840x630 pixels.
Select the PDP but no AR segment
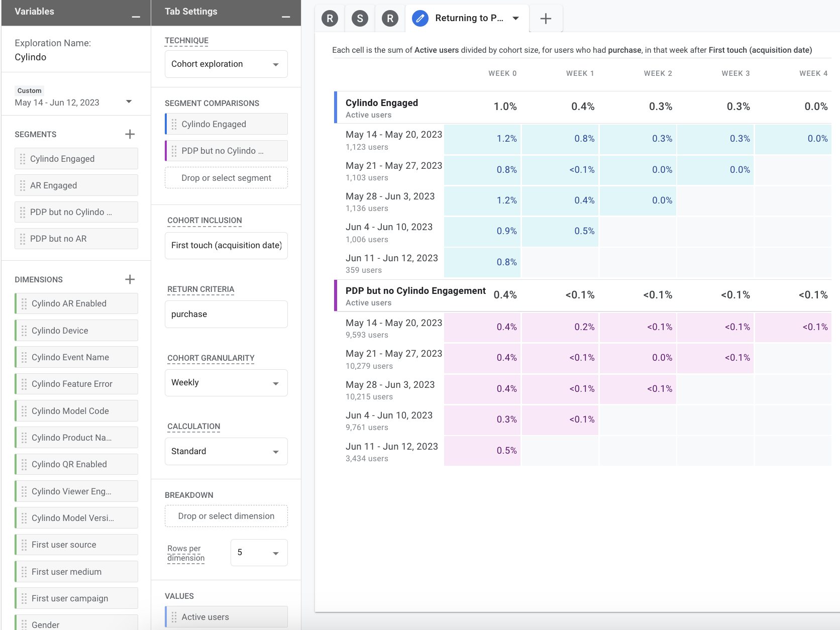[x=76, y=239]
